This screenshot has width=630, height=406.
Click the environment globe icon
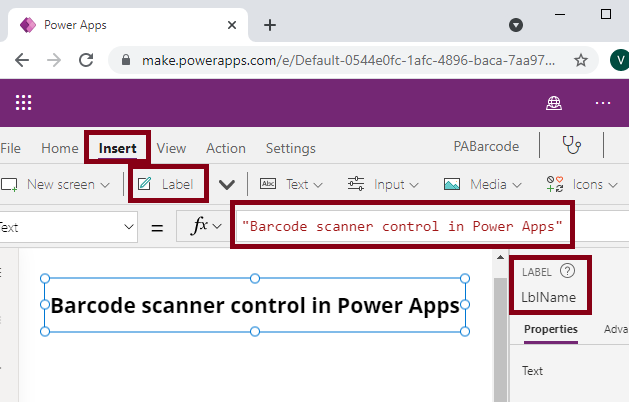(x=554, y=103)
